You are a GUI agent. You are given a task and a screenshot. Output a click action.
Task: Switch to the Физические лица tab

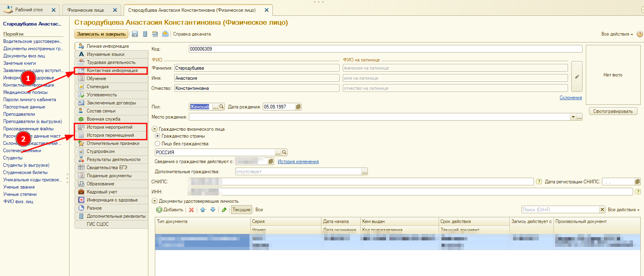click(85, 10)
